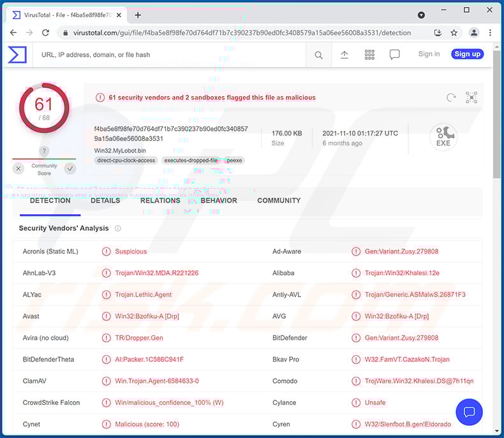Open the blue chat bubble button
The image size is (504, 438).
469,412
